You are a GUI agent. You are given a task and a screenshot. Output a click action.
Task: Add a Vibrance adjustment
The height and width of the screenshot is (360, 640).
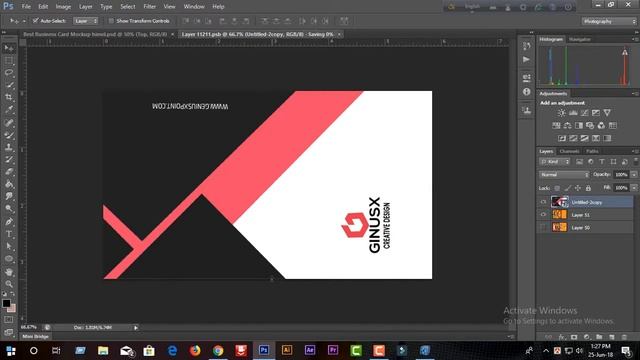point(607,113)
